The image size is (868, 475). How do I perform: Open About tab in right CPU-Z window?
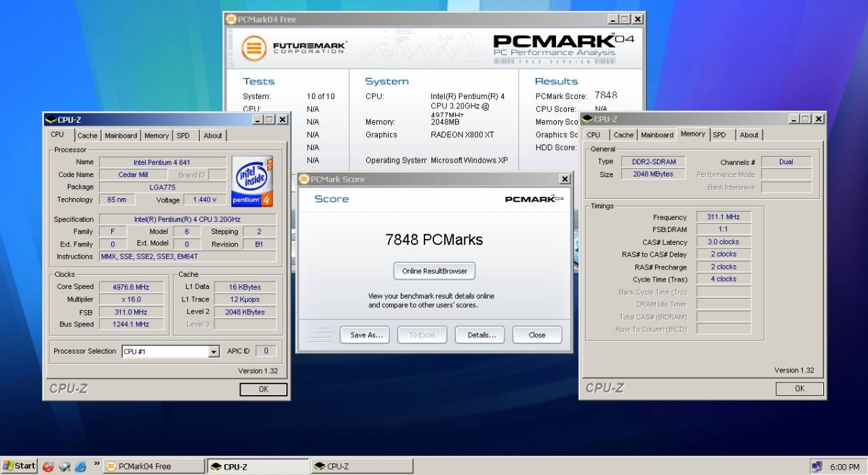tap(749, 135)
